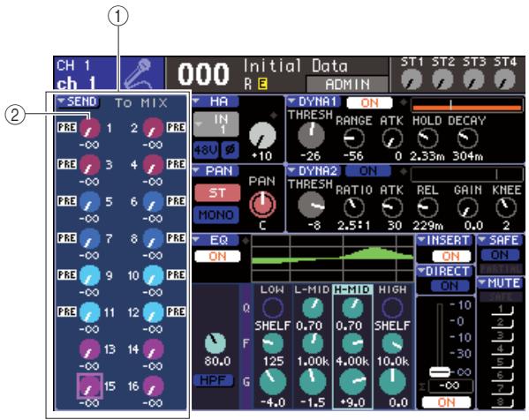Select the DYNA1 DECAY knob
Screen dimensions: 529x420
tap(467, 139)
